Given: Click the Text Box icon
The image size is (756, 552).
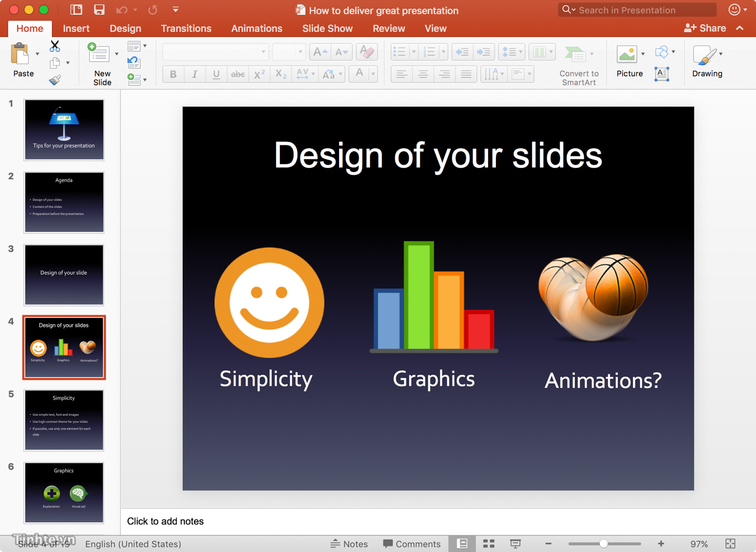Looking at the screenshot, I should pos(662,73).
